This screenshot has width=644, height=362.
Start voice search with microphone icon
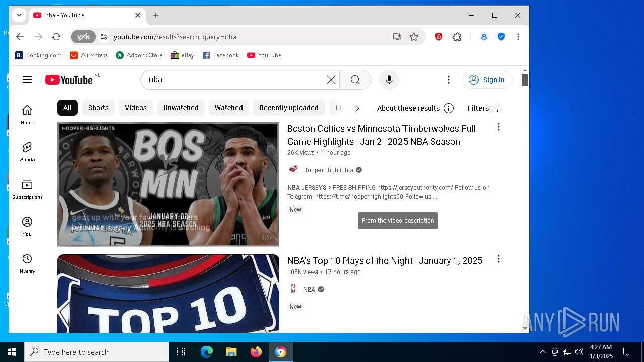click(389, 80)
